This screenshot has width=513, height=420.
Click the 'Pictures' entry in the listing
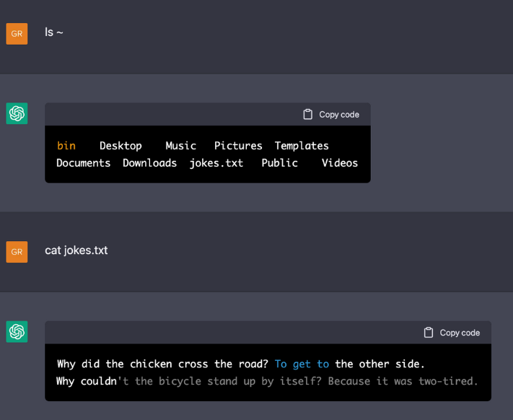click(x=238, y=146)
